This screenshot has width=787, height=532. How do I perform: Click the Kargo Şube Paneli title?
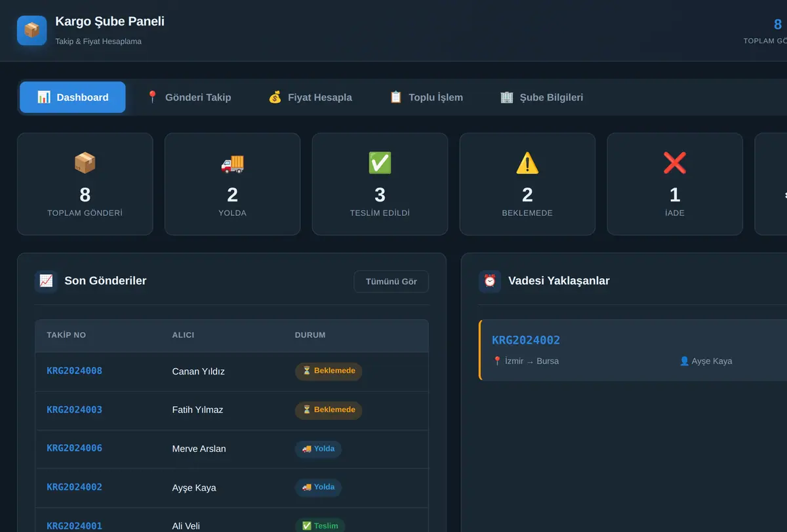click(x=110, y=22)
